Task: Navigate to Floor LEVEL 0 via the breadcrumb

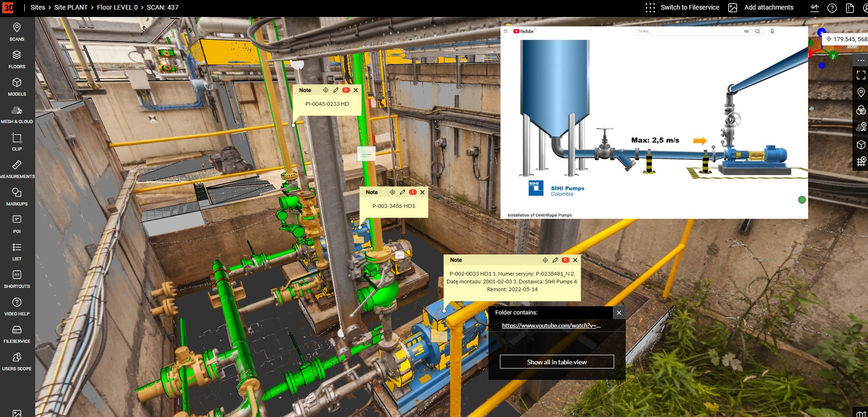Action: (117, 7)
